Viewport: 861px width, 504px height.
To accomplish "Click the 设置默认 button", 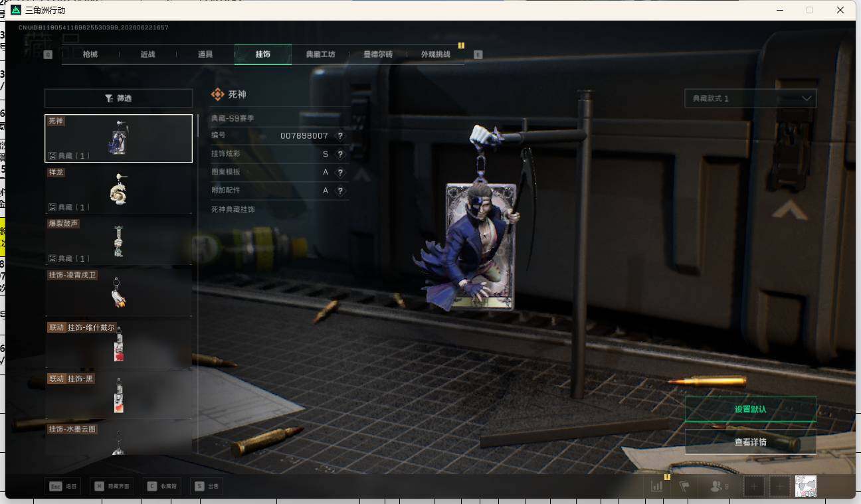I will [x=751, y=409].
